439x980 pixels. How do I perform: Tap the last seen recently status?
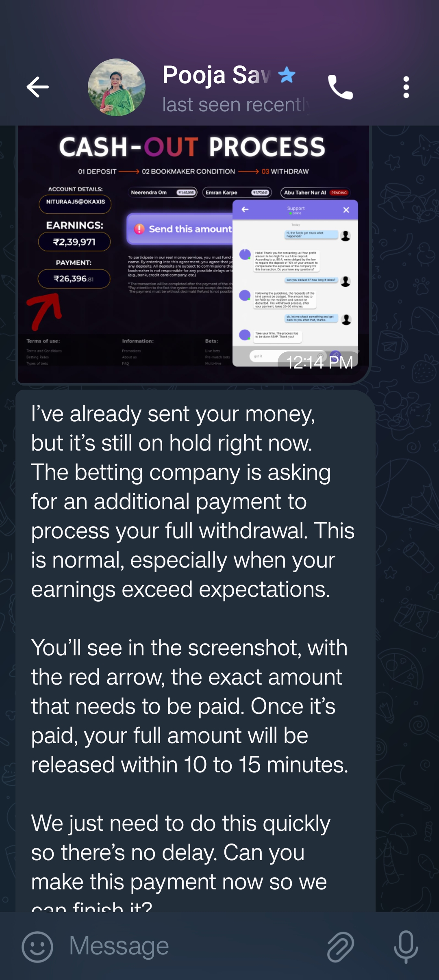[236, 104]
